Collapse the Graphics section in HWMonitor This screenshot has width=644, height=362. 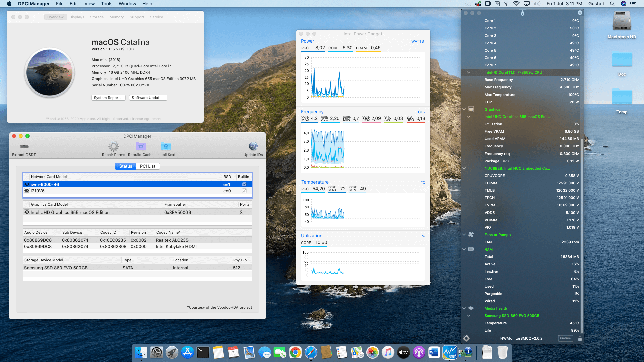click(464, 109)
